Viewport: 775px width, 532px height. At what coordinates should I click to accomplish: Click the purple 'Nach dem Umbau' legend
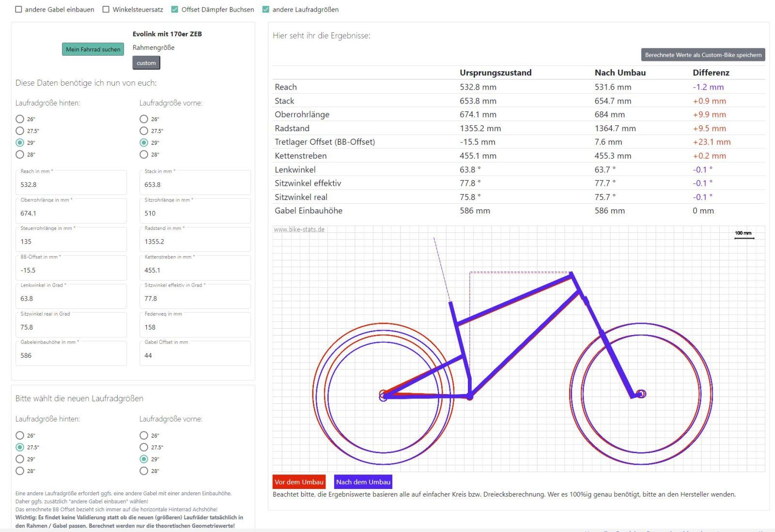pyautogui.click(x=363, y=482)
